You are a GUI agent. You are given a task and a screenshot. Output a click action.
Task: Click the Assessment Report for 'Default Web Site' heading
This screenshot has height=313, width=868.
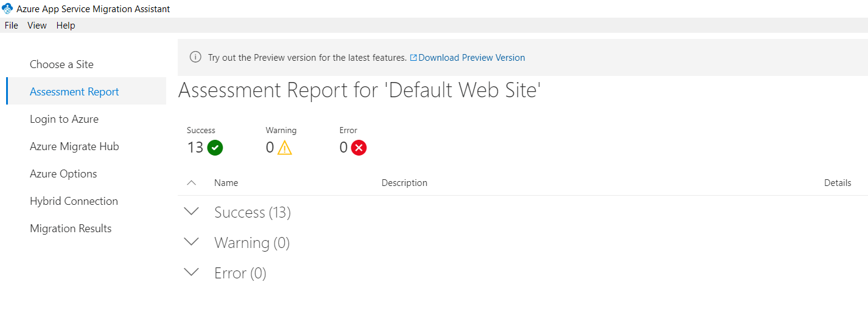tap(360, 91)
